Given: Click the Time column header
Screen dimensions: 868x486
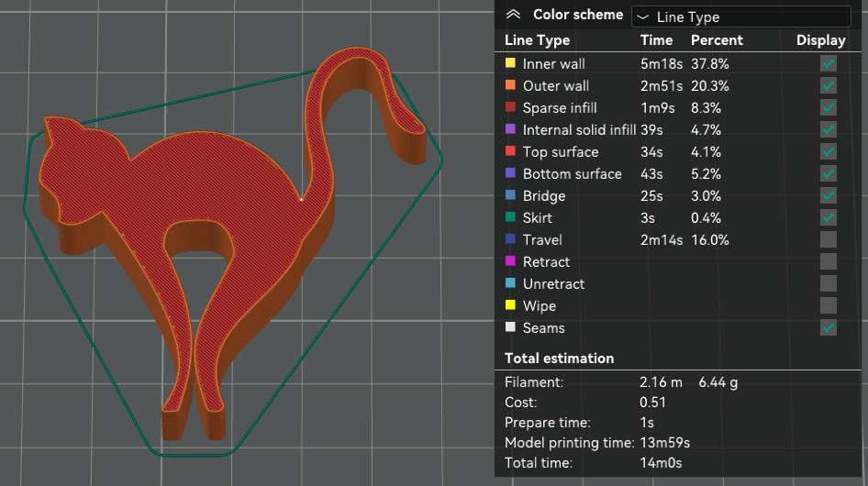Looking at the screenshot, I should pos(657,40).
